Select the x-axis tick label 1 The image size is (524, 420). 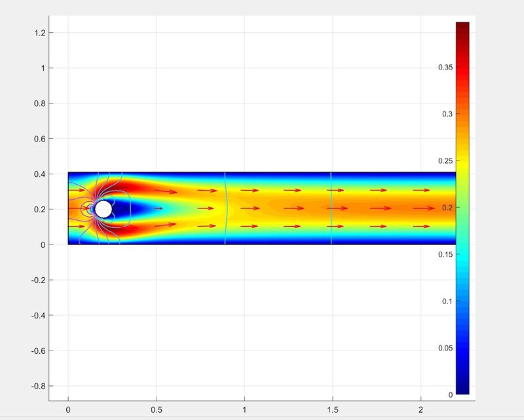[244, 410]
